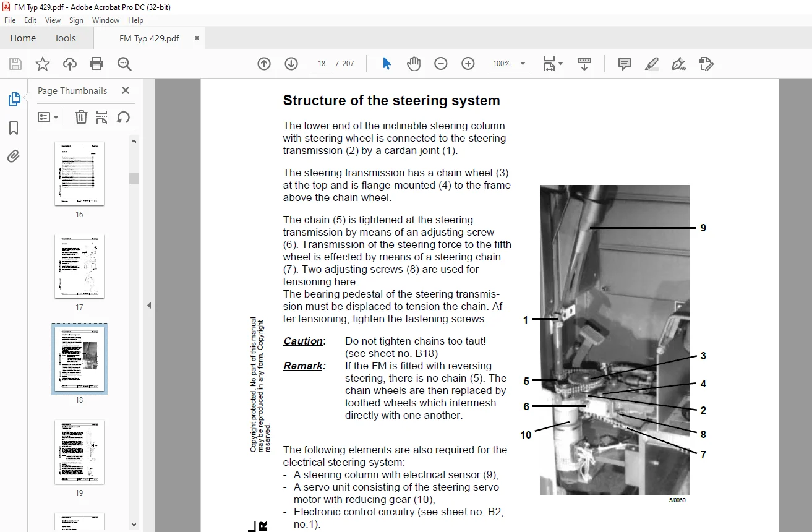Click the thumbnails panel scroll up arrow
The height and width of the screenshot is (532, 812).
tap(134, 141)
